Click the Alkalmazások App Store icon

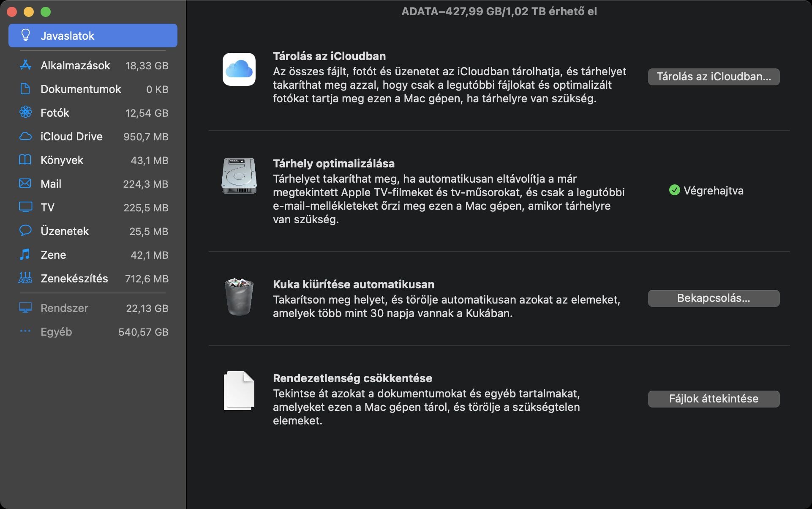pos(25,65)
